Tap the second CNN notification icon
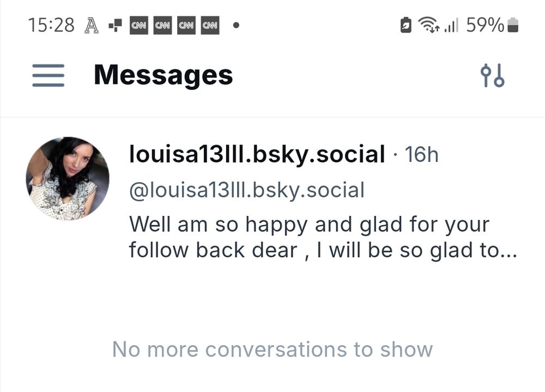Viewport: 545px width, 392px height. (163, 26)
